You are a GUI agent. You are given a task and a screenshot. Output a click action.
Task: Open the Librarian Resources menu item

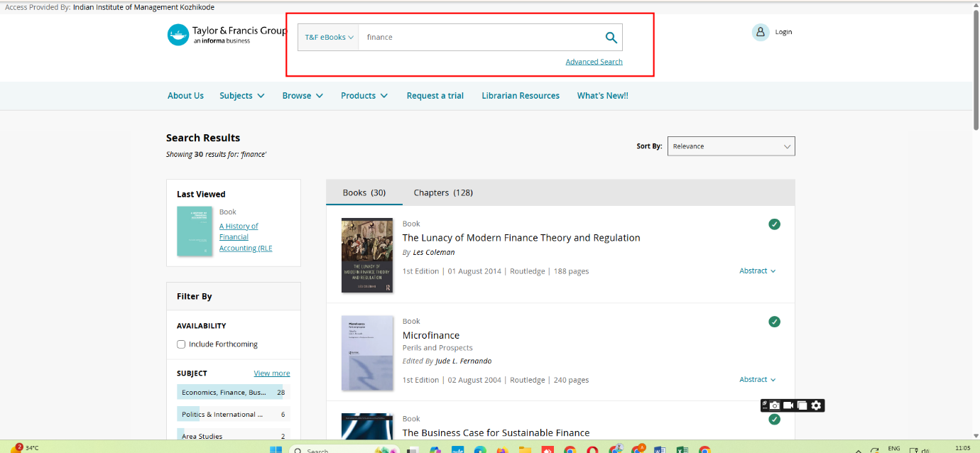pyautogui.click(x=520, y=96)
